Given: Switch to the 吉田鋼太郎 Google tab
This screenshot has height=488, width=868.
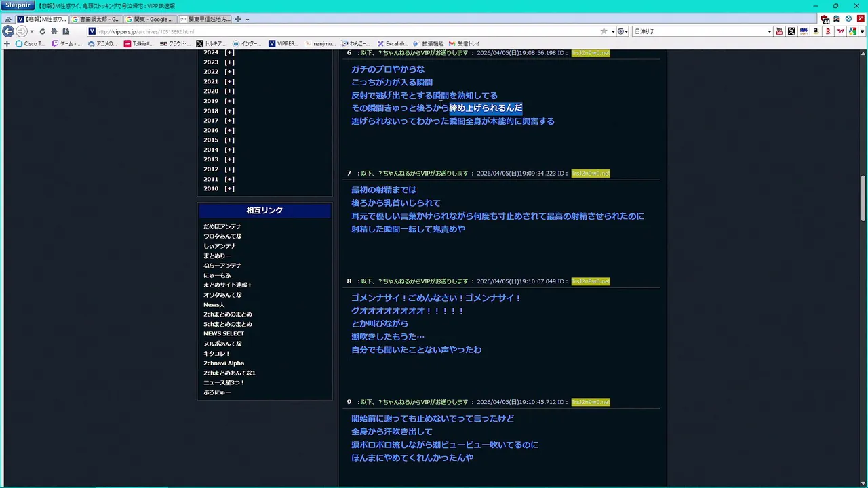Looking at the screenshot, I should pos(96,19).
